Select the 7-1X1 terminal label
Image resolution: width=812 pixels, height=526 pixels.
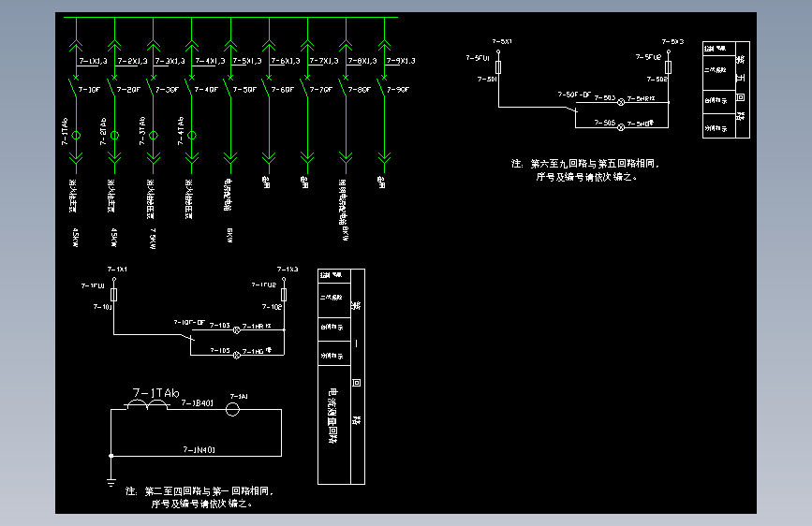(117, 270)
